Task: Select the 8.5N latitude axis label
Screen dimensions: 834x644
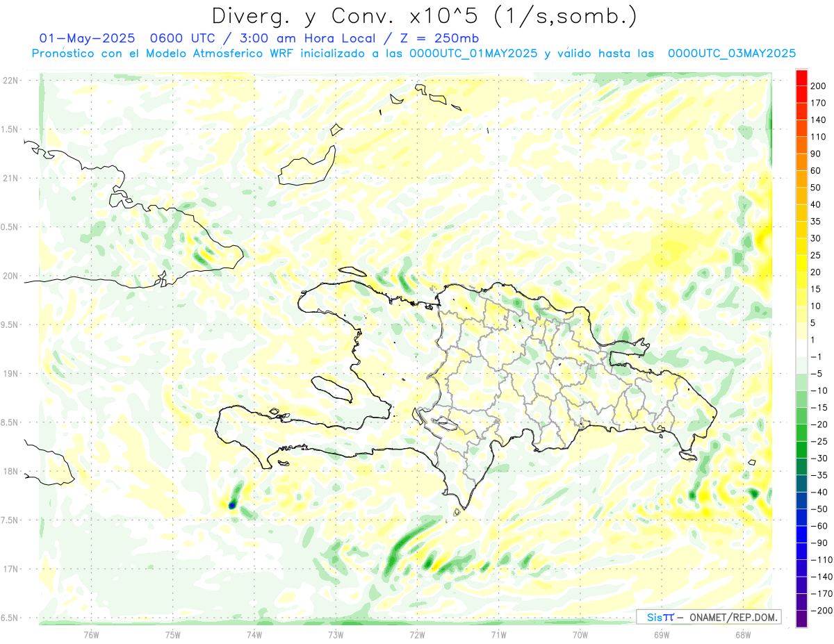Action: click(10, 422)
